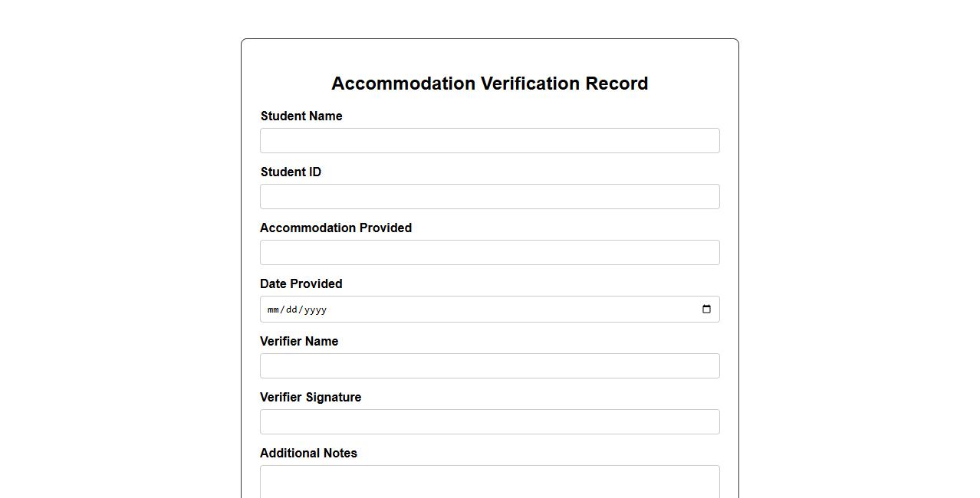Open the calendar date picker icon
The image size is (980, 498).
tap(706, 310)
